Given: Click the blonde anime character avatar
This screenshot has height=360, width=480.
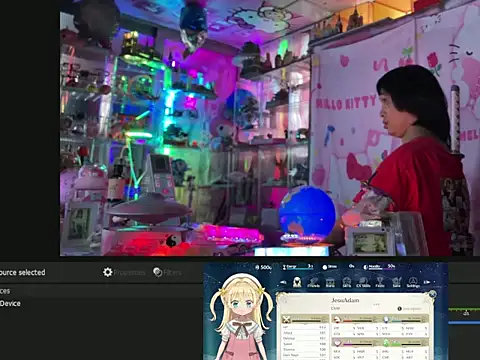Looking at the screenshot, I should [x=242, y=317].
